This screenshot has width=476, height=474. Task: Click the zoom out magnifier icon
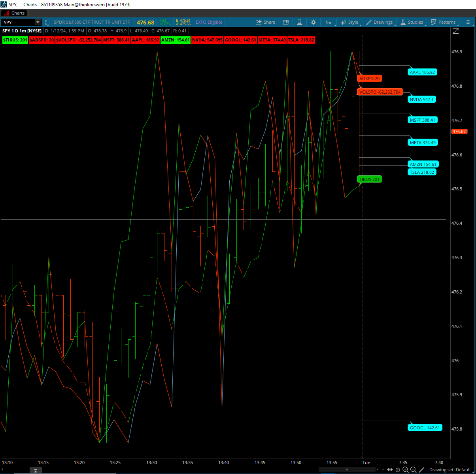[413, 470]
